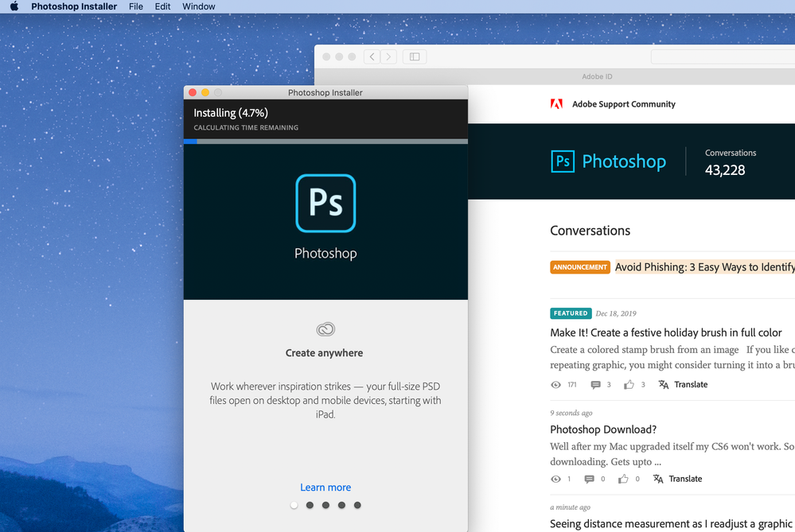Screen dimensions: 795x532
Task: Select the Adobe ID tab in Safari
Action: [597, 76]
